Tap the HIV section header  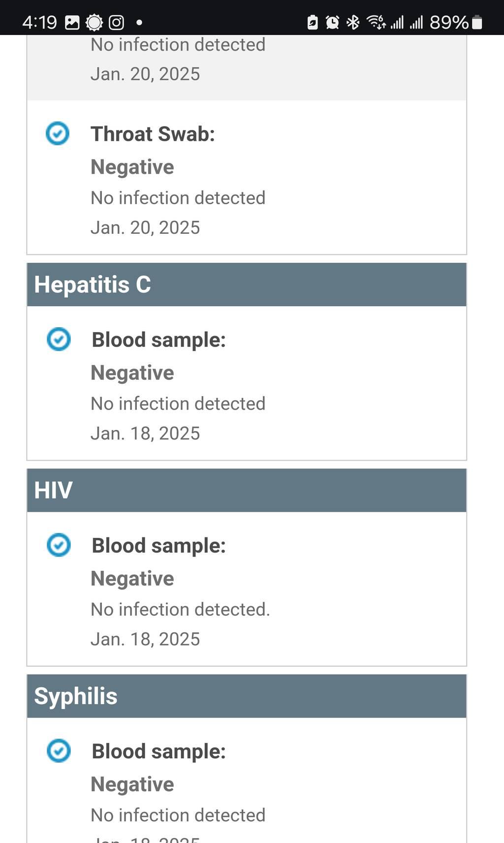(246, 490)
